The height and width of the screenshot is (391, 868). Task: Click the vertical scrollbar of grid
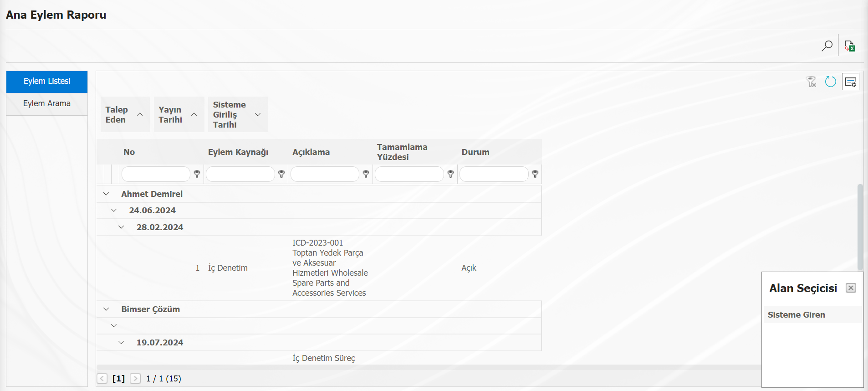(860, 228)
